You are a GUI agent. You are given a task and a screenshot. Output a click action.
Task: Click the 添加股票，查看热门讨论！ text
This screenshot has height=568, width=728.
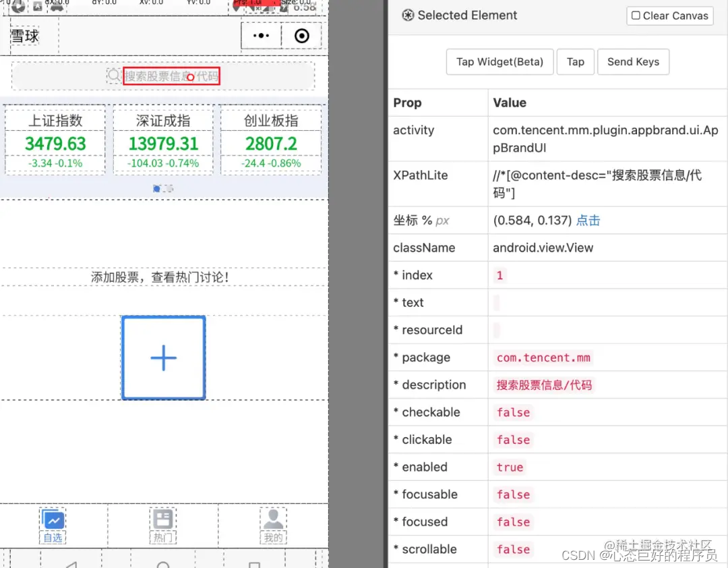click(x=160, y=277)
